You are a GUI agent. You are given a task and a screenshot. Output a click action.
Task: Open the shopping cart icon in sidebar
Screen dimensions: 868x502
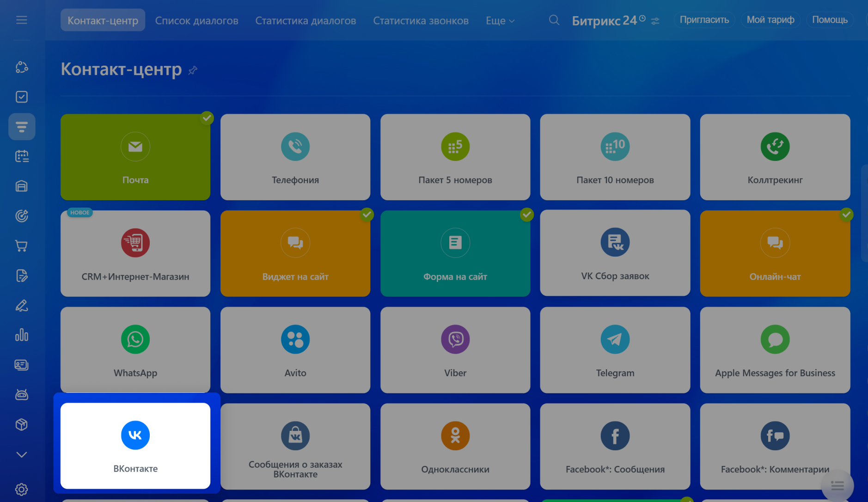tap(22, 246)
